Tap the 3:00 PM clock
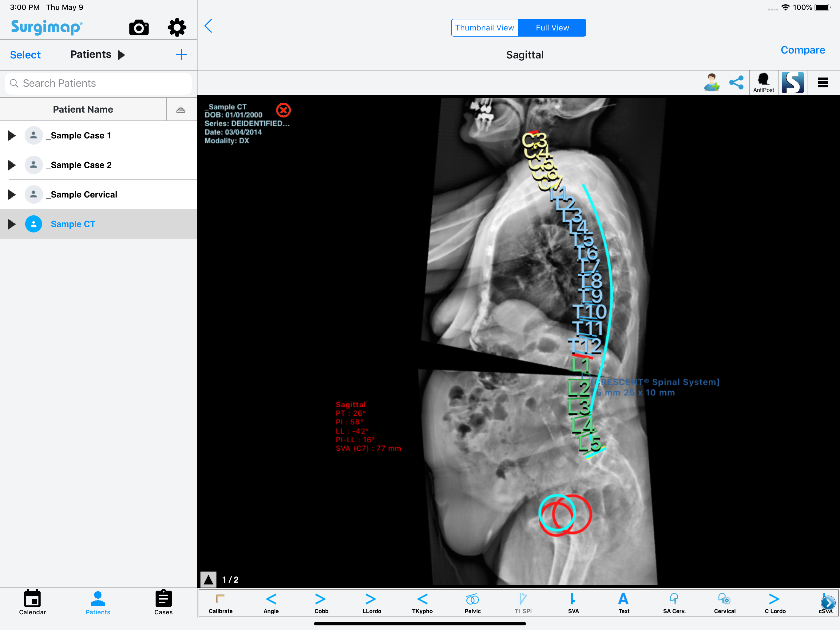 pyautogui.click(x=25, y=7)
